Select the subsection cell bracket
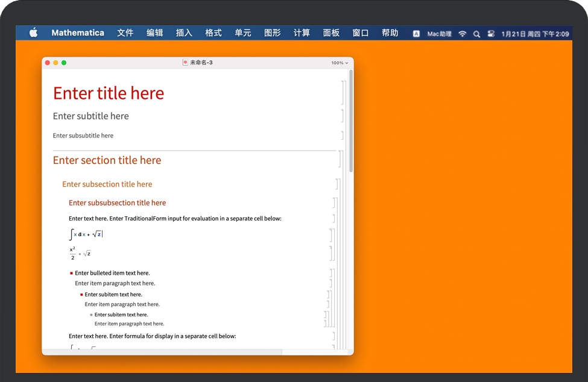This screenshot has width=588, height=382. point(337,184)
